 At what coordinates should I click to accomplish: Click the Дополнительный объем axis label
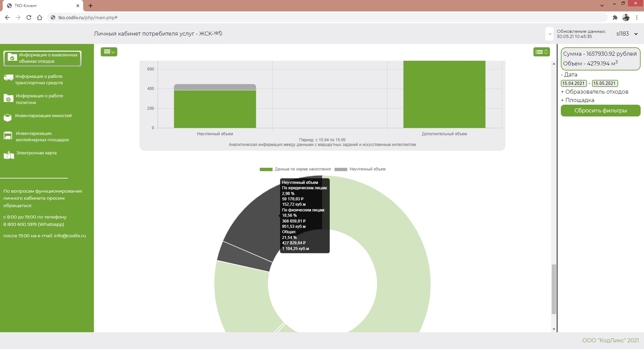444,134
